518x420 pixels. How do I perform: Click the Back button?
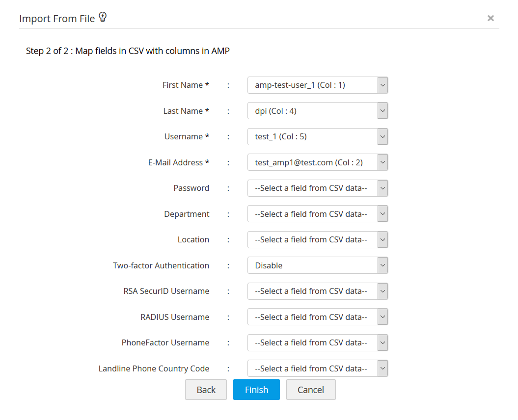pos(206,390)
